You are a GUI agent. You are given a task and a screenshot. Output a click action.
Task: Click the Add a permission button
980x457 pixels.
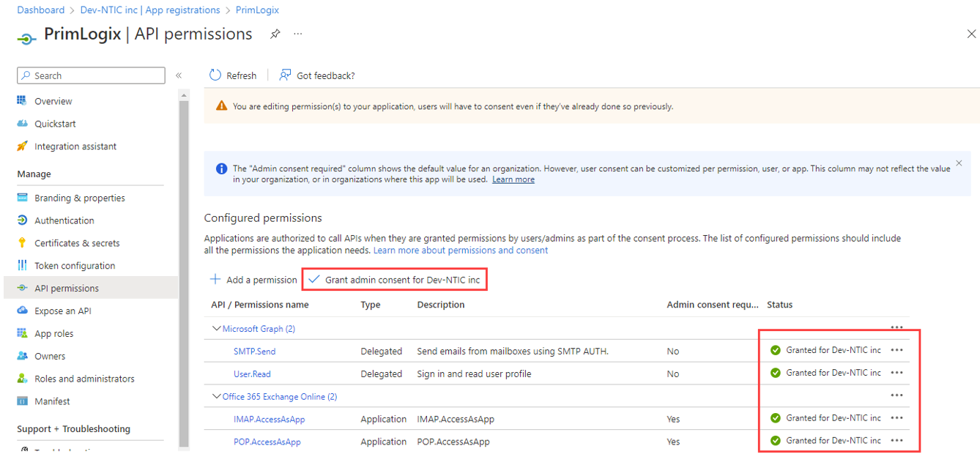tap(253, 280)
